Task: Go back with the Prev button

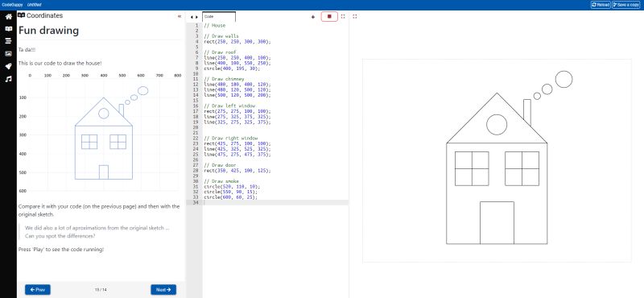Action: [38, 289]
